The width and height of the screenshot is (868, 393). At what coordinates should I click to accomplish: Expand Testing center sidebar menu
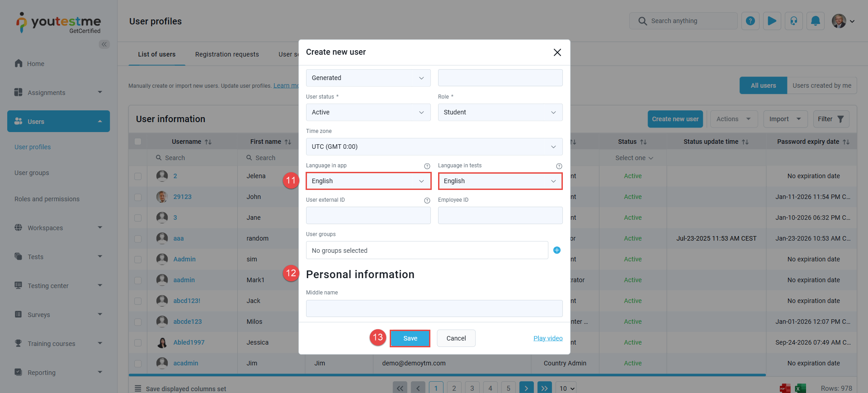coord(58,286)
